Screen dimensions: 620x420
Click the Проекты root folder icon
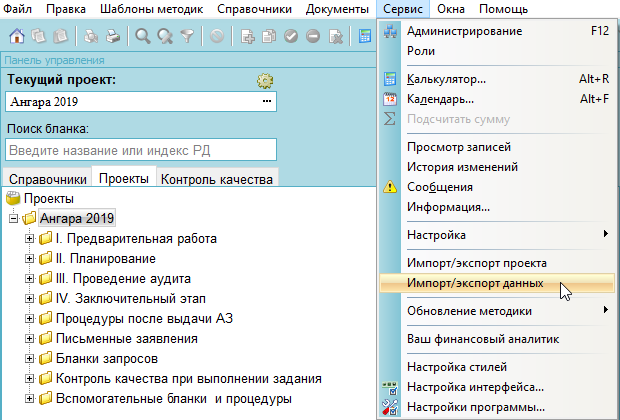[13, 199]
